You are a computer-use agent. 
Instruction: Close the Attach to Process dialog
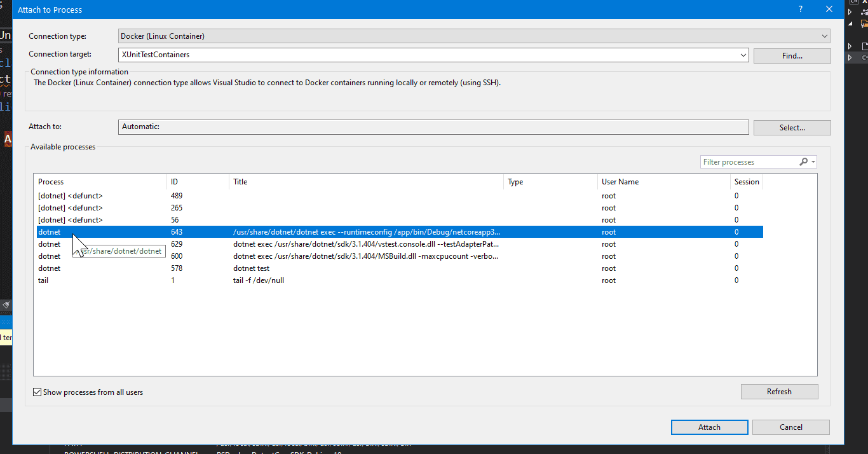(x=829, y=10)
